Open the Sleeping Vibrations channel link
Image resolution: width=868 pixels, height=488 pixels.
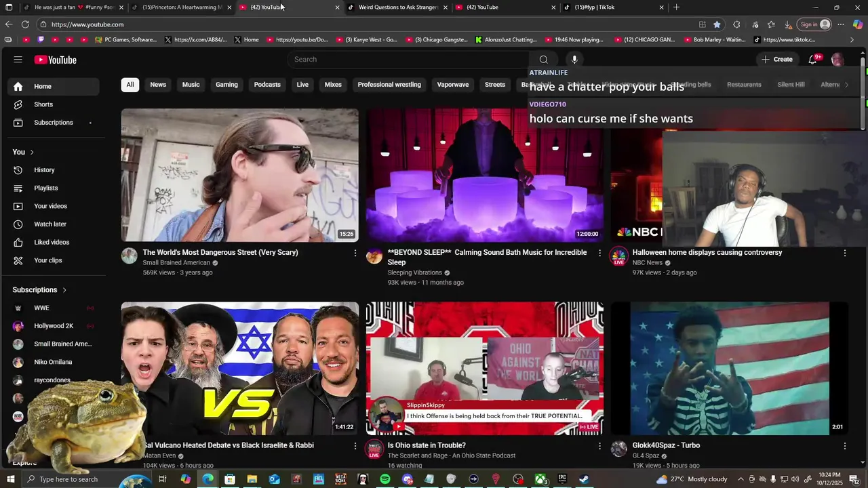tap(414, 273)
